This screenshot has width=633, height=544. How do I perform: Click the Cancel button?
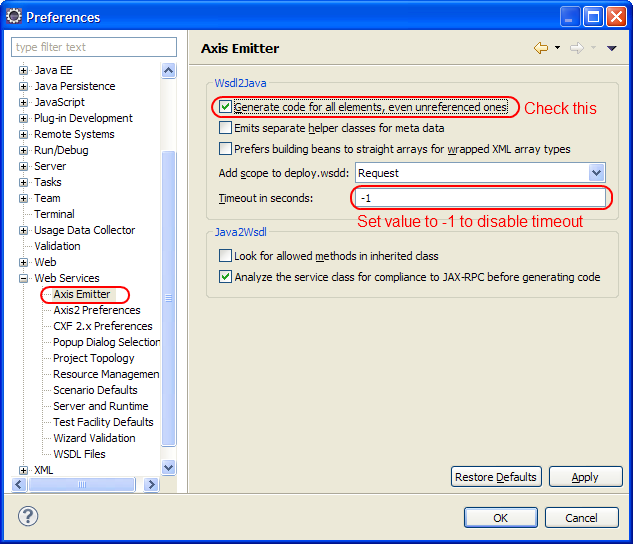tap(581, 517)
